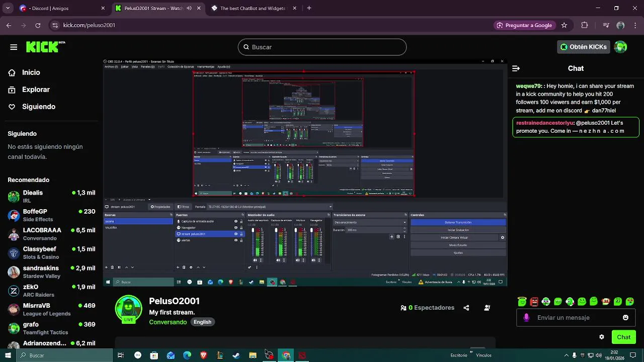The height and width of the screenshot is (362, 644).
Task: Open Windows Start menu
Action: (8, 355)
